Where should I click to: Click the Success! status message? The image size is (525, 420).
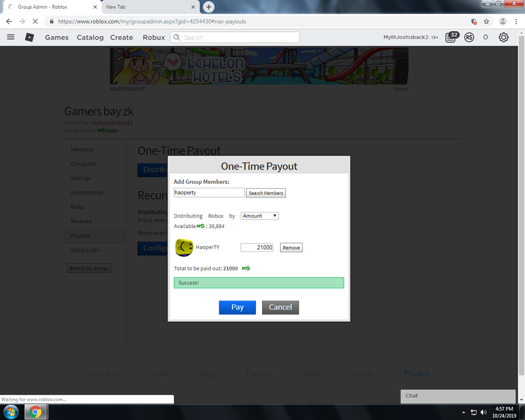[259, 283]
